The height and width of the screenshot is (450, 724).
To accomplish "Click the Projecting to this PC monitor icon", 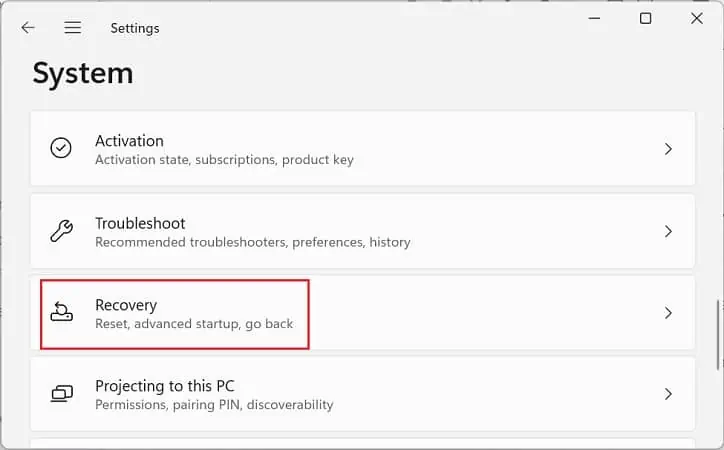I will tap(61, 394).
